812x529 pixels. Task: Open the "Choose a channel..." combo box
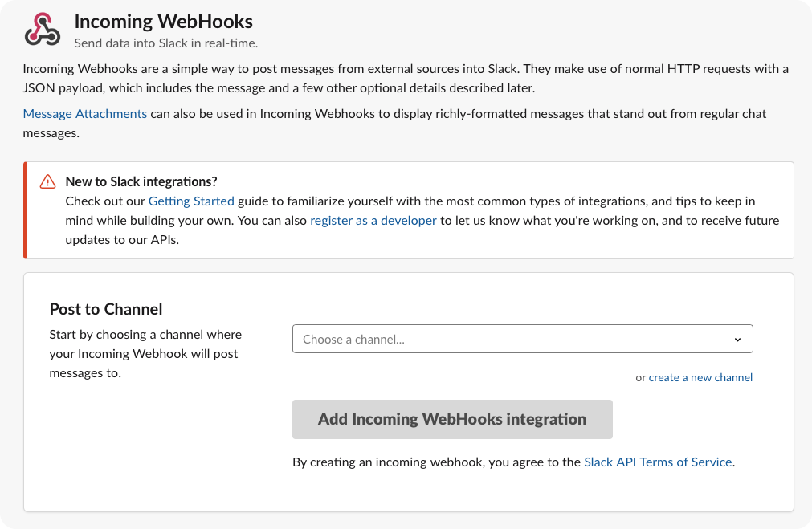514,340
